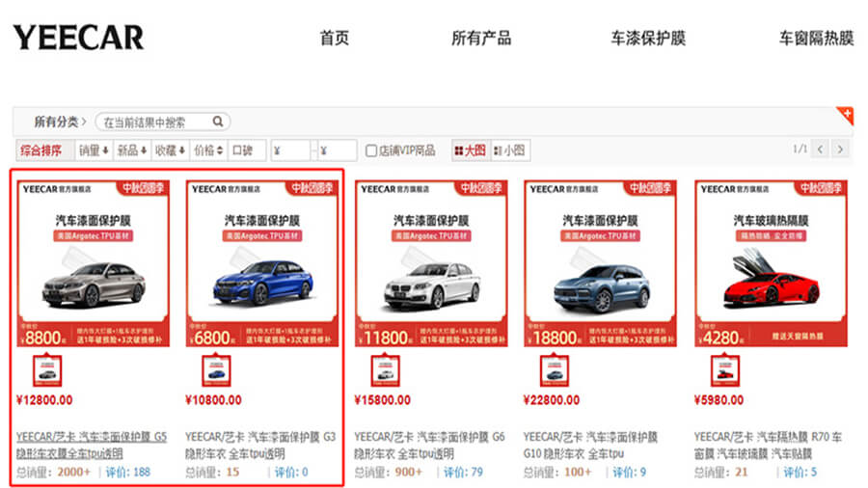The height and width of the screenshot is (488, 868).
Task: Click the 2000+ total sales value
Action: pos(73,472)
